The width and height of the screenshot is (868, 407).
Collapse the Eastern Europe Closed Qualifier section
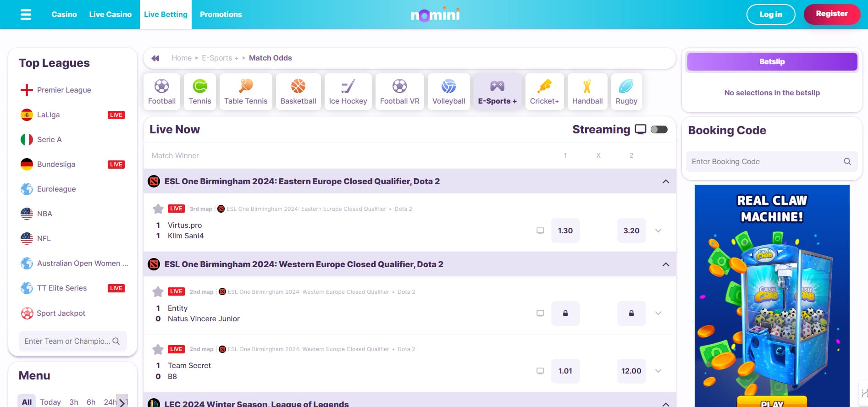pyautogui.click(x=666, y=181)
